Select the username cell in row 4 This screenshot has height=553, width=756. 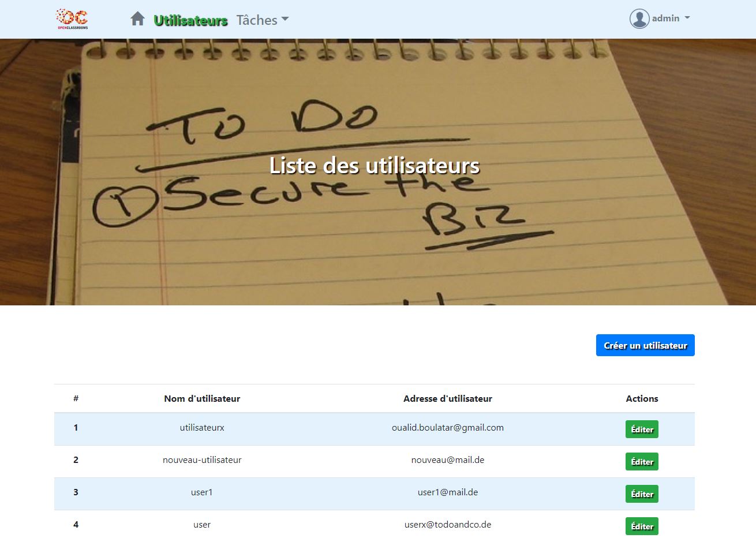point(202,525)
